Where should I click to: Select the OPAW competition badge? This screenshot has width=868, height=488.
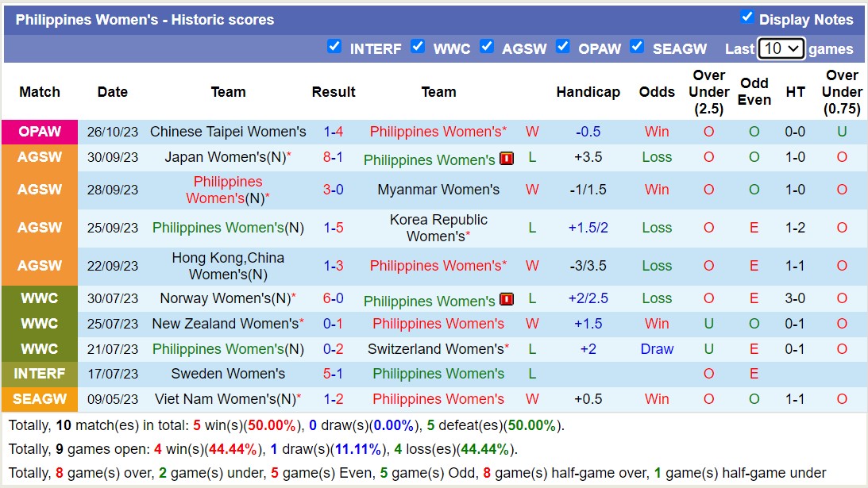click(x=39, y=132)
